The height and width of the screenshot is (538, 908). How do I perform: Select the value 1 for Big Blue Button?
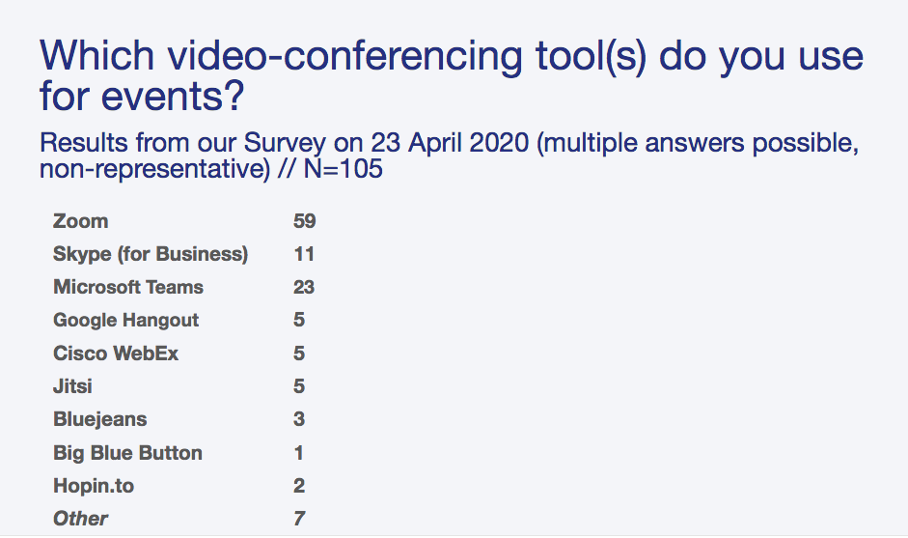pyautogui.click(x=299, y=453)
